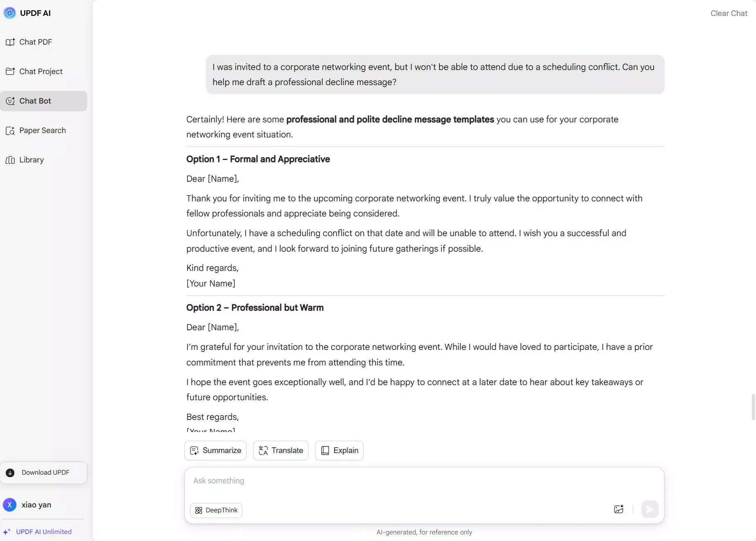Click the Explain button
756x541 pixels.
click(339, 450)
